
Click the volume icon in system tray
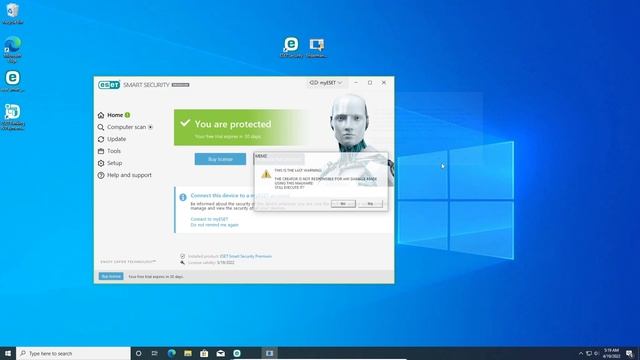596,353
